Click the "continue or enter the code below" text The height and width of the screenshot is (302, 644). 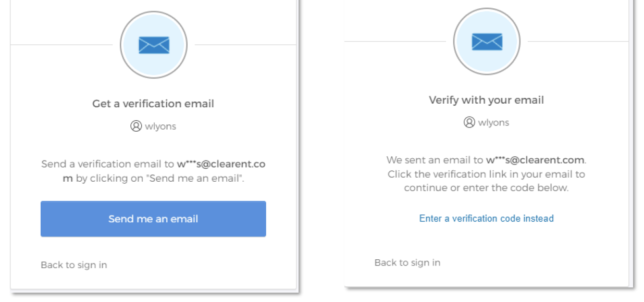pyautogui.click(x=486, y=188)
